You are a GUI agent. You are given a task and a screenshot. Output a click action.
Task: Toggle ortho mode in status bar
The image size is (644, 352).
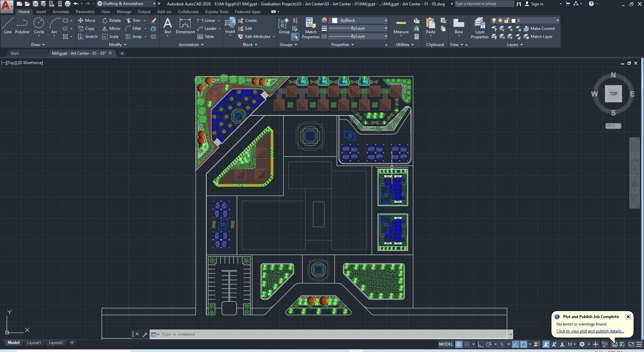point(481,344)
